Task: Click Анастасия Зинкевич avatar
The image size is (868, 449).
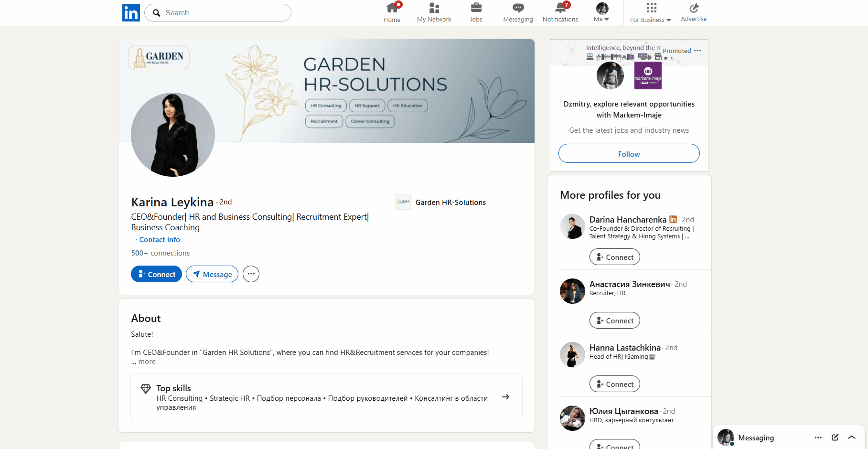Action: (x=572, y=291)
